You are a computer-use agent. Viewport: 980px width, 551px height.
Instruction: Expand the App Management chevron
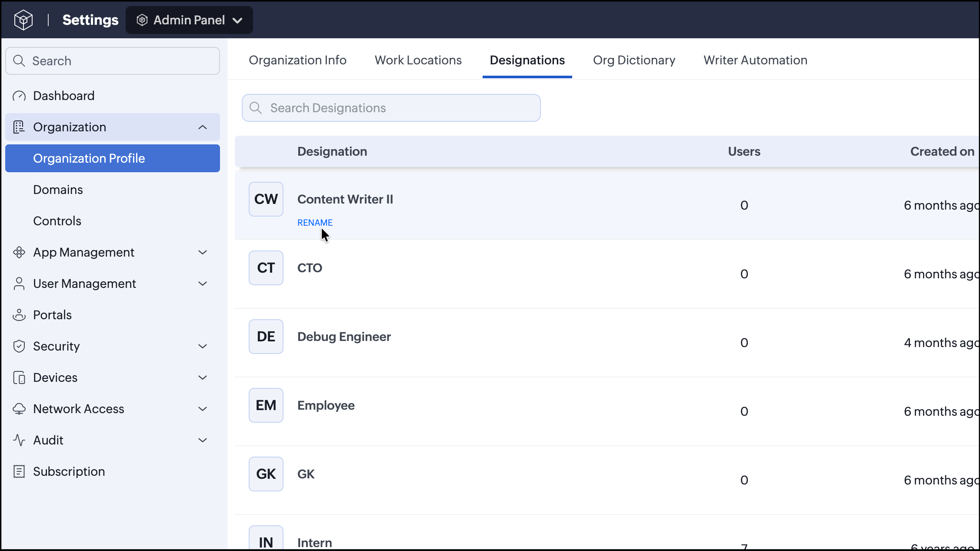click(203, 252)
